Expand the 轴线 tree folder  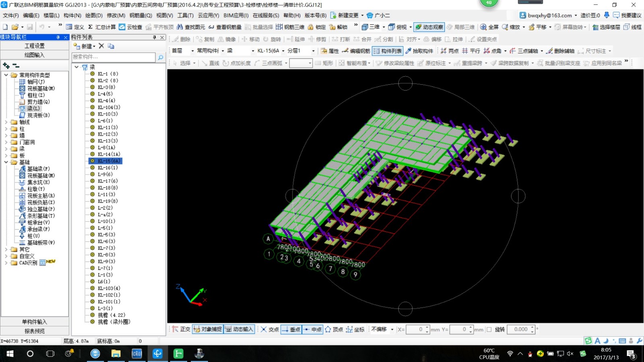pos(6,122)
